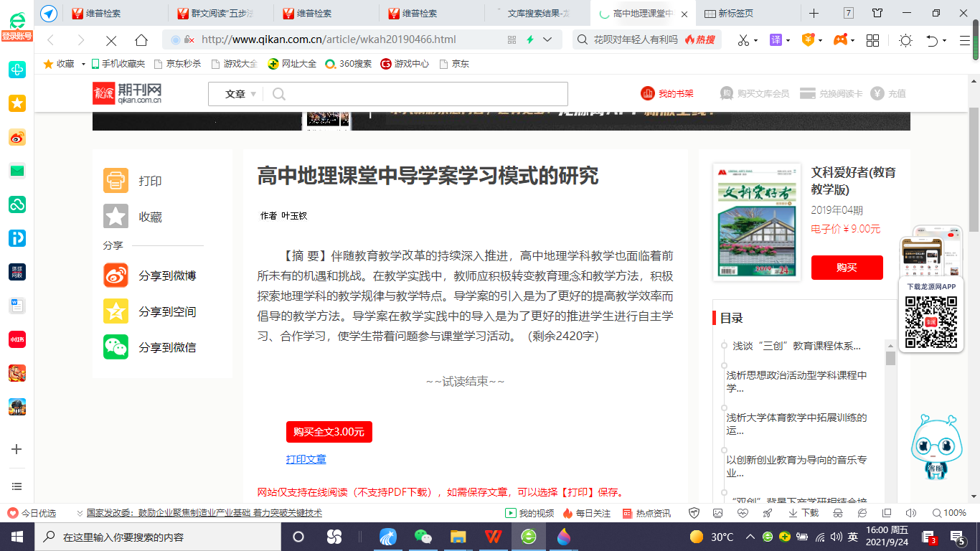Click the browser home button

pos(141,39)
